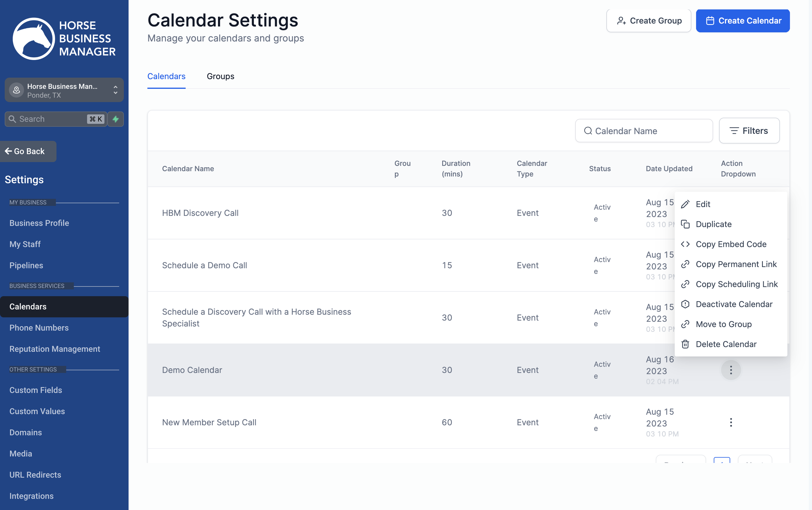Open Business Profile settings
812x510 pixels.
point(39,223)
